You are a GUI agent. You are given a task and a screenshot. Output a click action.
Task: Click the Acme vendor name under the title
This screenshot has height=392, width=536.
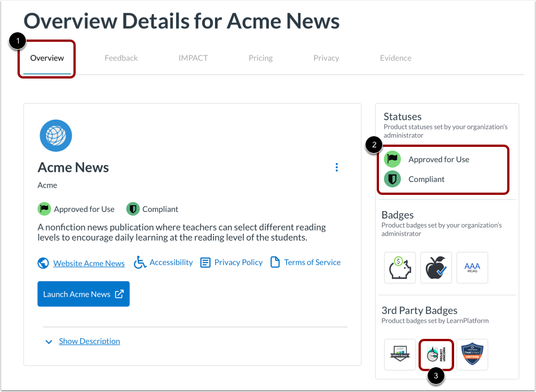click(x=47, y=185)
